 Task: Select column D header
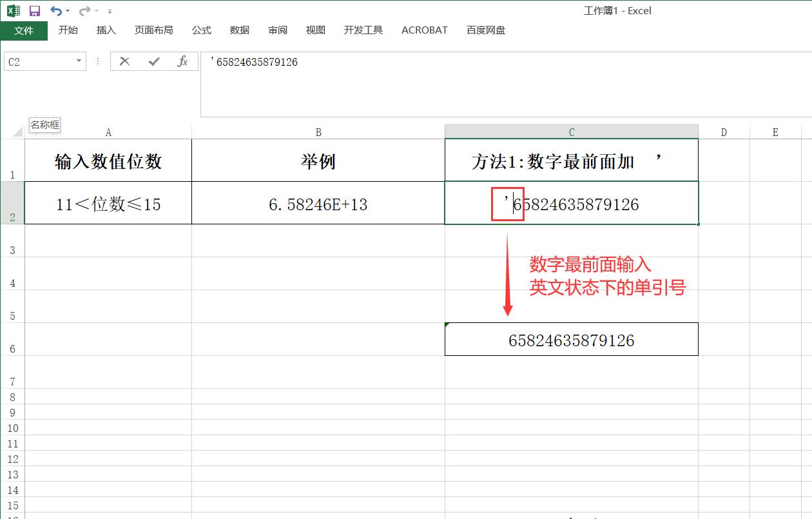point(724,132)
